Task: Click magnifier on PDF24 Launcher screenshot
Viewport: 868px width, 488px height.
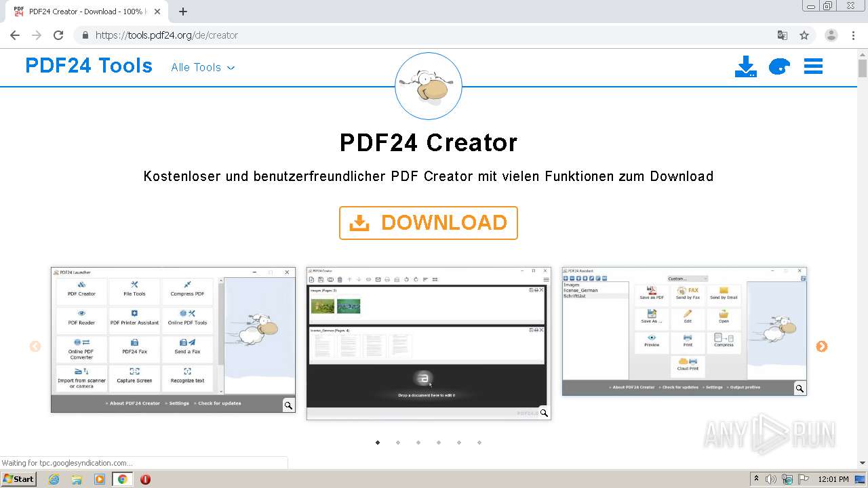Action: (x=288, y=405)
